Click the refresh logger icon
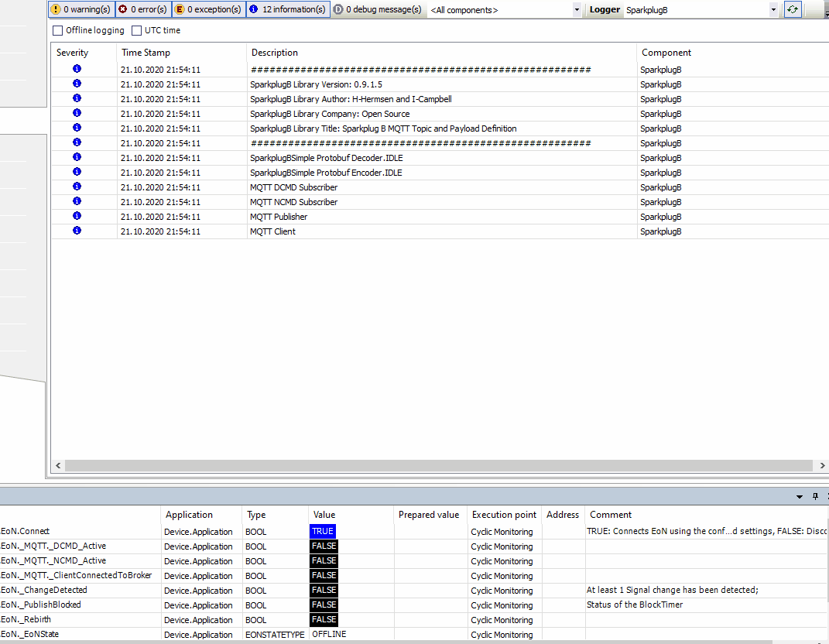Image resolution: width=829 pixels, height=644 pixels. [792, 9]
